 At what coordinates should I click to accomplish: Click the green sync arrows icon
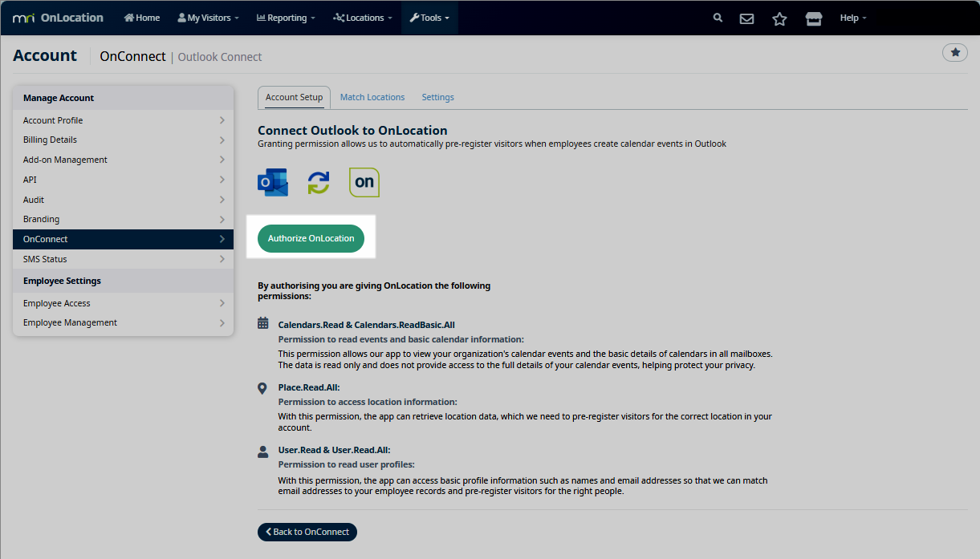tap(319, 182)
